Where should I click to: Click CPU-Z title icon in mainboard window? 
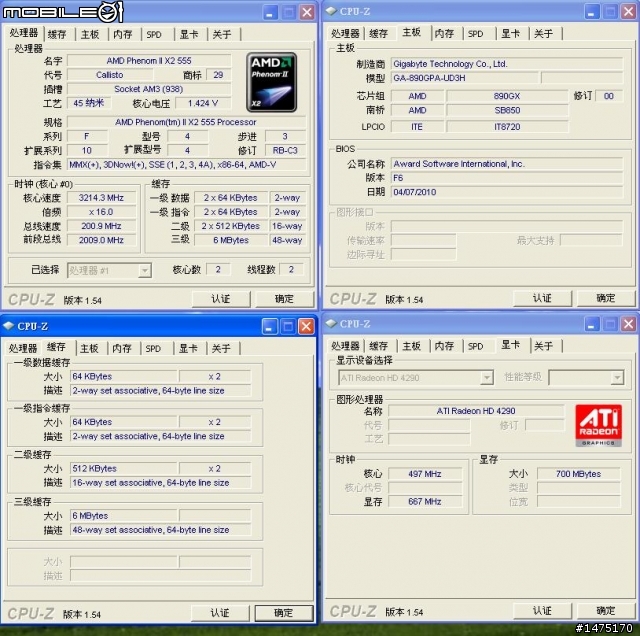[x=331, y=11]
